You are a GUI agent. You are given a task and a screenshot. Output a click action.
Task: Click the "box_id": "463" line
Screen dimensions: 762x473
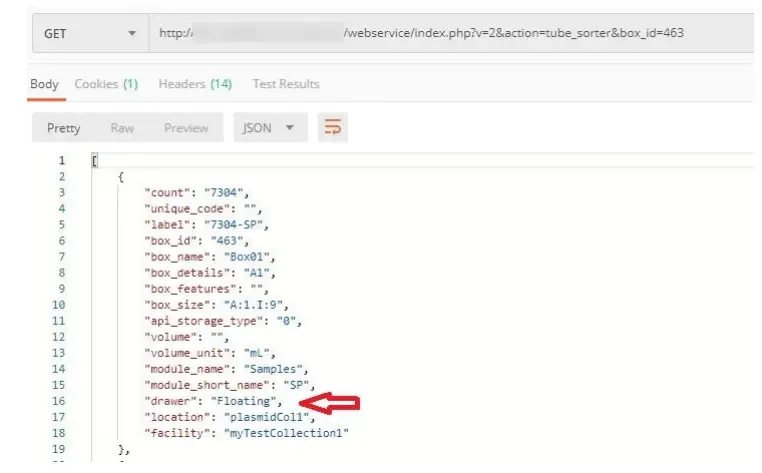point(197,241)
